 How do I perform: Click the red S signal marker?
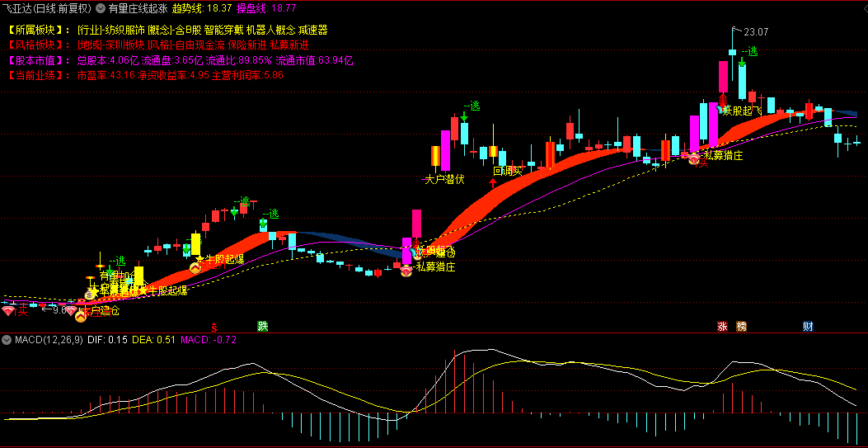coord(213,327)
